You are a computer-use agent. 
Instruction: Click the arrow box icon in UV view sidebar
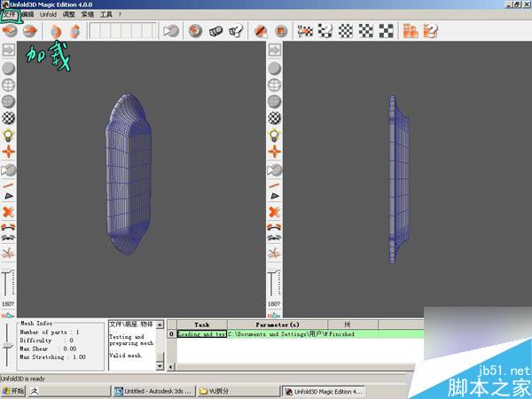pyautogui.click(x=275, y=51)
